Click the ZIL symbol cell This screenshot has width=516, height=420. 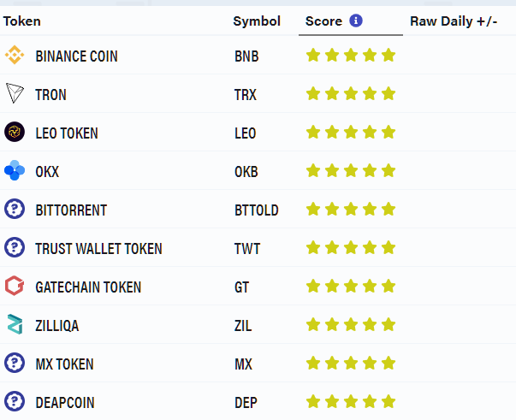(x=243, y=326)
